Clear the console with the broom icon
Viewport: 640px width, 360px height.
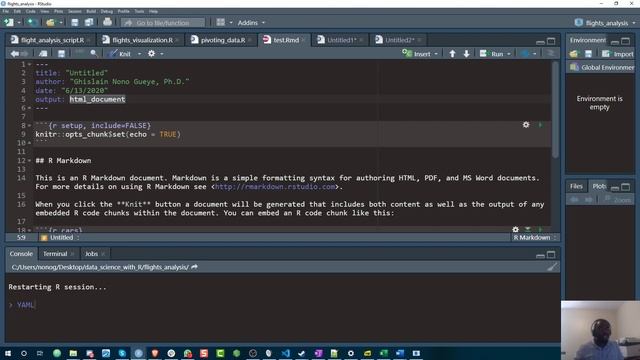pyautogui.click(x=552, y=267)
